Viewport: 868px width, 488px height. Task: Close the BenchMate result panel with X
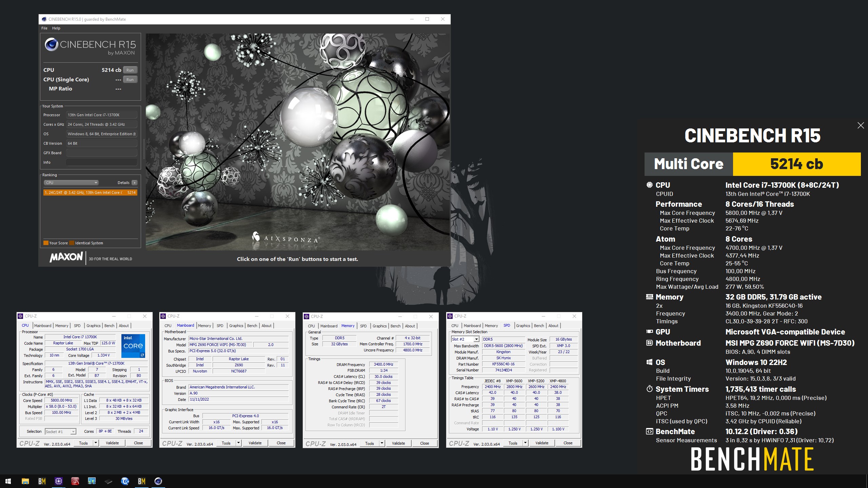click(x=861, y=125)
